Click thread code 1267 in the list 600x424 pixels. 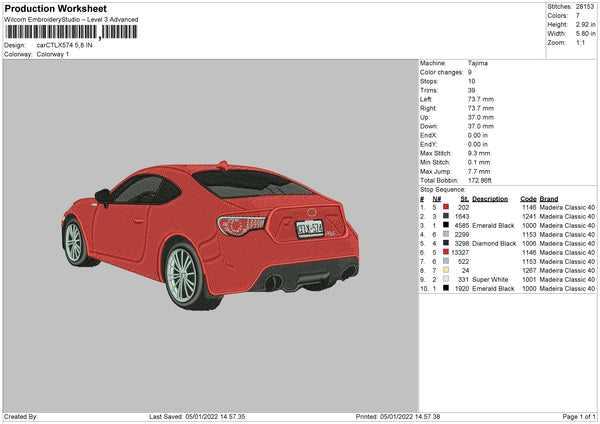tap(529, 270)
